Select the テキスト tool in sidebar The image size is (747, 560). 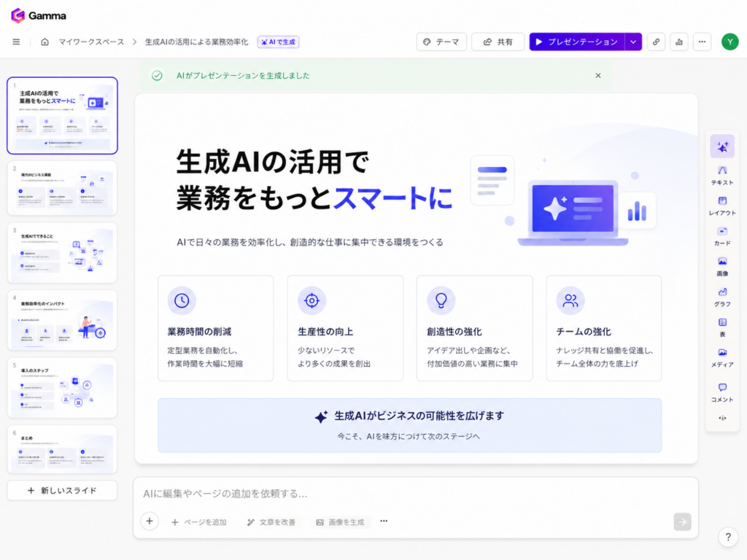pos(722,176)
